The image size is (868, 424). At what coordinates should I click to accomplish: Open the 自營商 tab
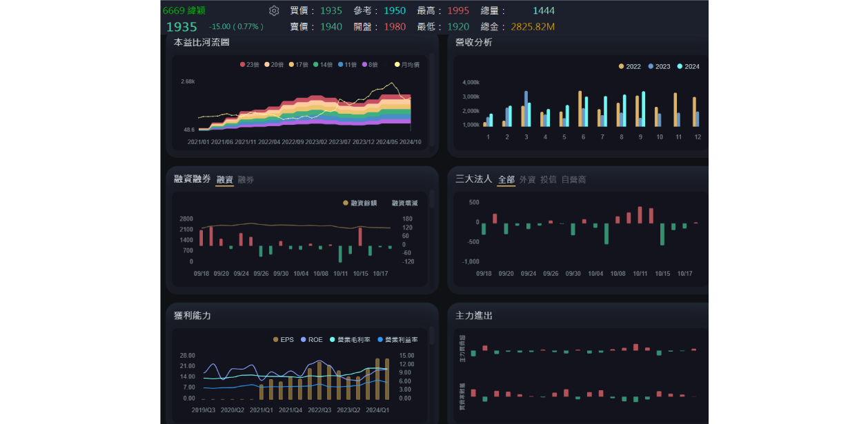click(573, 180)
